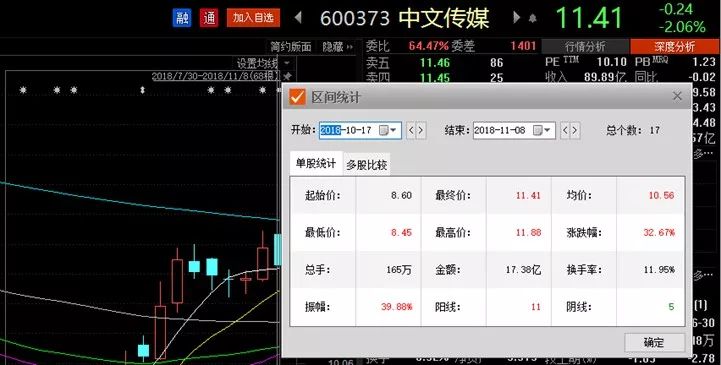Click 最终价 value 11.41 in the table
The image size is (721, 365).
pos(528,195)
